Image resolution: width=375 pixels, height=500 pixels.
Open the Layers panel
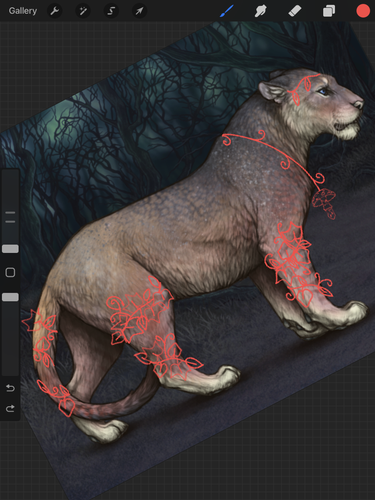(x=329, y=11)
